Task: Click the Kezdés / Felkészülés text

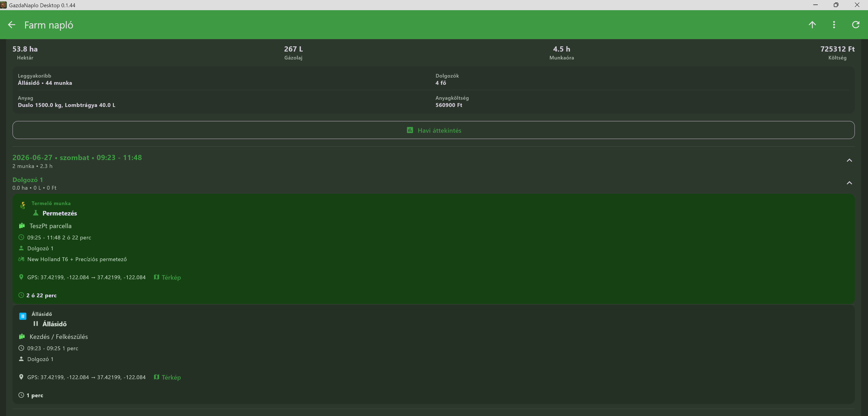Action: point(59,337)
